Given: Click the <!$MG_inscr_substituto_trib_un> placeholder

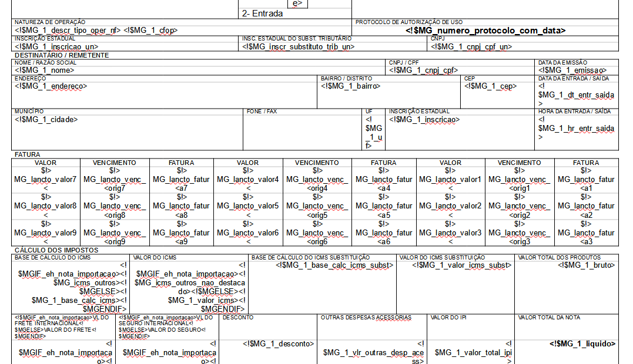Looking at the screenshot, I should click(x=299, y=47).
